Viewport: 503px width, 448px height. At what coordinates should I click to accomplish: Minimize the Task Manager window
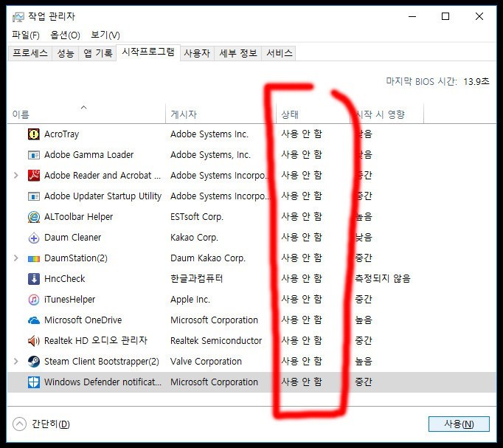pyautogui.click(x=412, y=16)
